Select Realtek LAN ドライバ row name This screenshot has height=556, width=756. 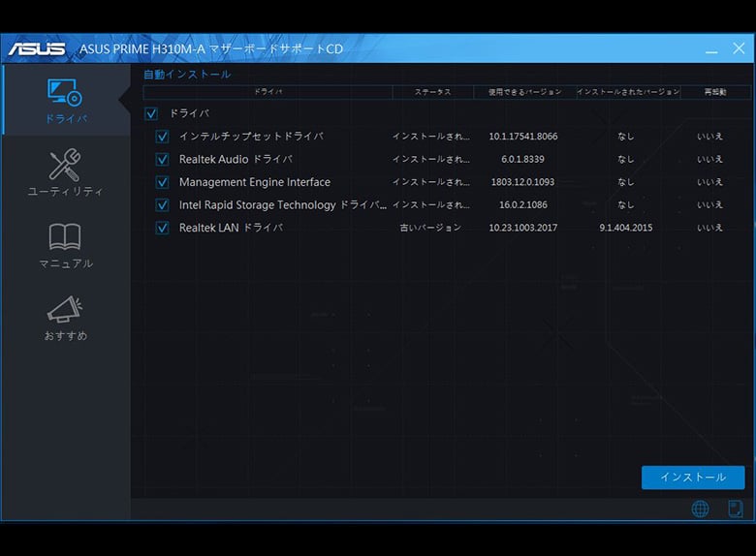231,228
